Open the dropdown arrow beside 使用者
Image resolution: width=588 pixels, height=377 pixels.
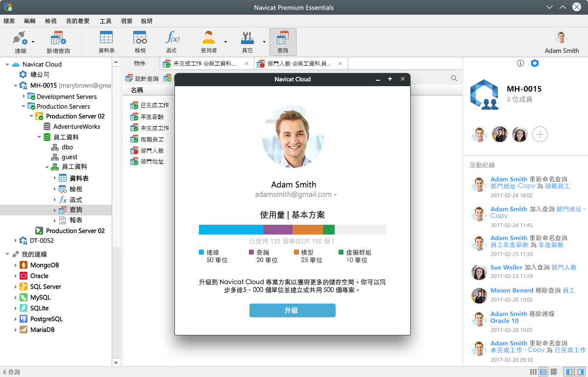[x=225, y=42]
